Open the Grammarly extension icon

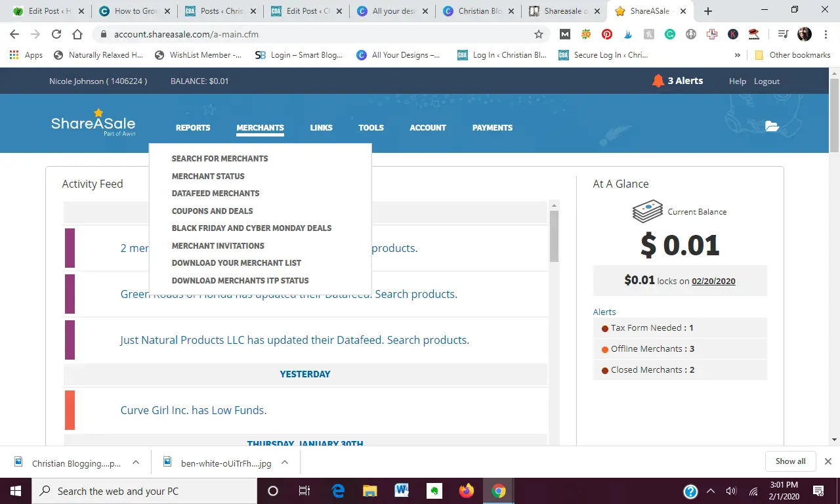[x=670, y=34]
